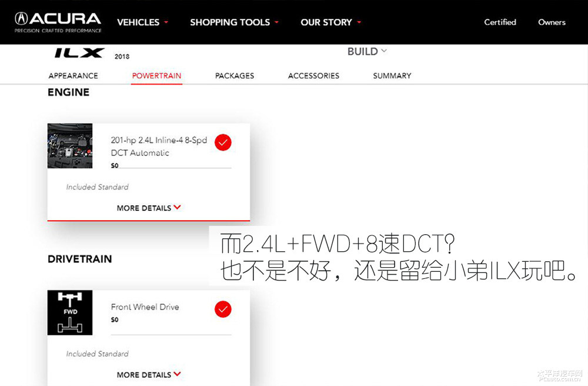This screenshot has width=588, height=386.
Task: Open the Vehicles dropdown menu
Action: [x=142, y=22]
